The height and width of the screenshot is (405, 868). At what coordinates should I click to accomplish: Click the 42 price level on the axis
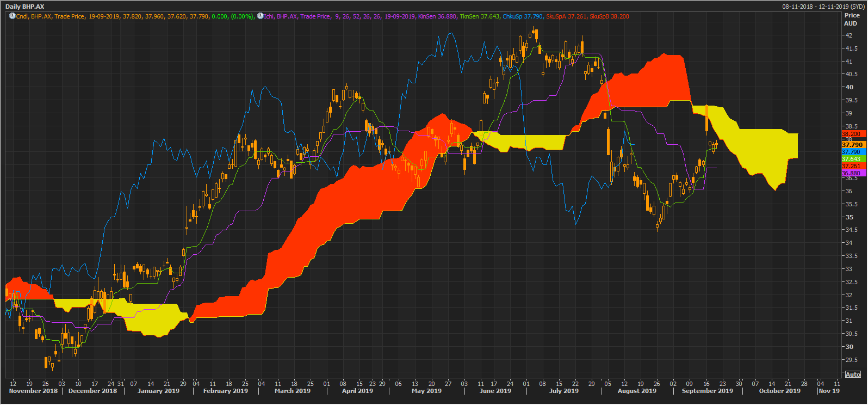click(849, 35)
